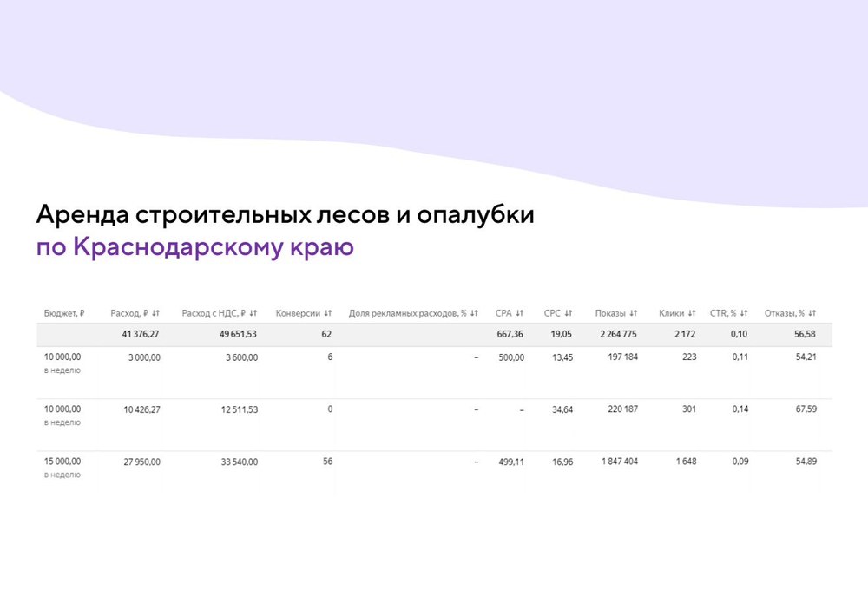Click the Расход, ₽ header label

[129, 313]
